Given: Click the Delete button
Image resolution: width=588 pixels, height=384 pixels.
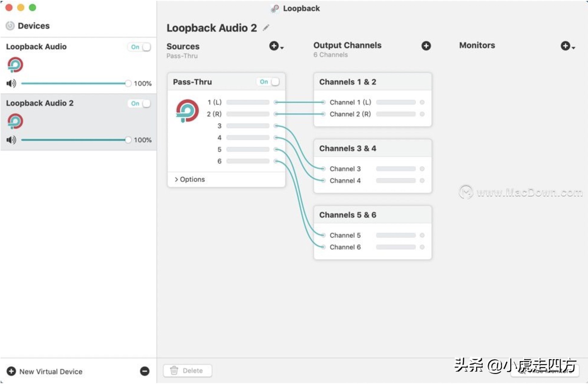Looking at the screenshot, I should [x=188, y=371].
